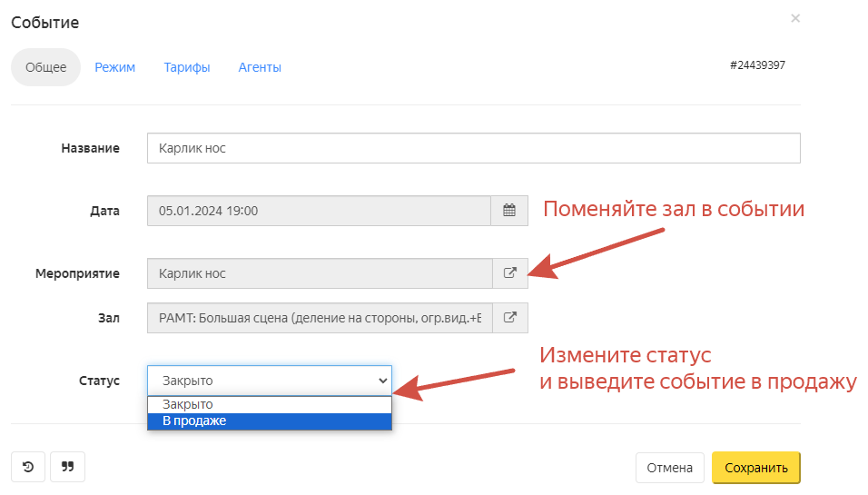Close the Событие dialog with the X

click(795, 18)
